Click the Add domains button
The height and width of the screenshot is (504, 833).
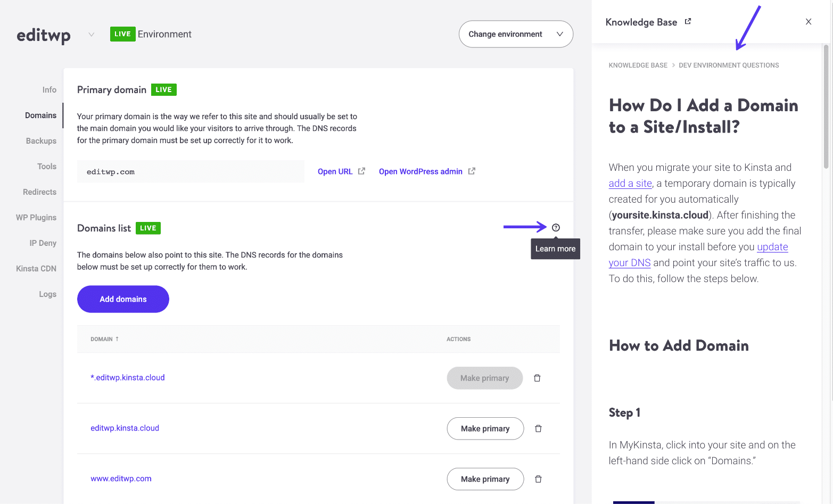click(x=123, y=299)
